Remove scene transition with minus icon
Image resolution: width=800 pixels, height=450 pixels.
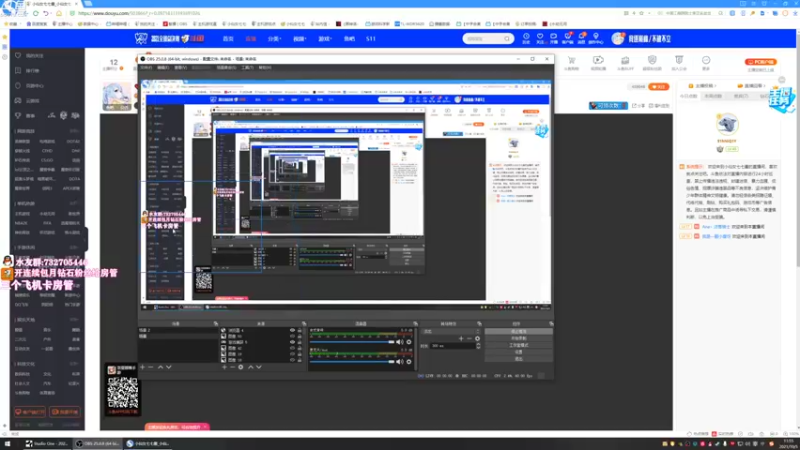tap(469, 338)
